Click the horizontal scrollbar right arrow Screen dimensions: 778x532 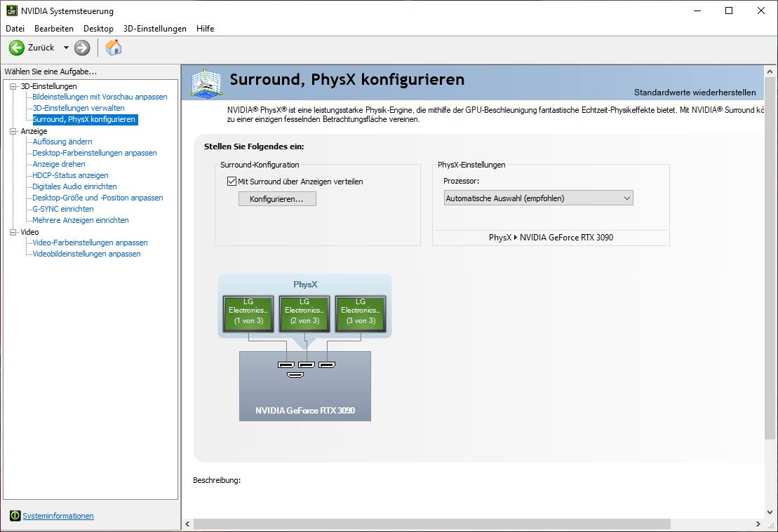tap(758, 524)
